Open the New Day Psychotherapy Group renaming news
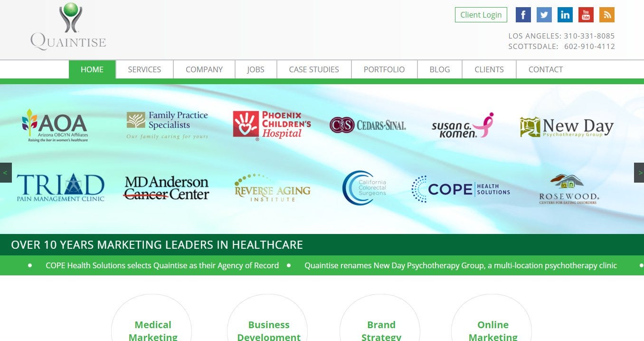The width and height of the screenshot is (644, 341). [x=461, y=265]
